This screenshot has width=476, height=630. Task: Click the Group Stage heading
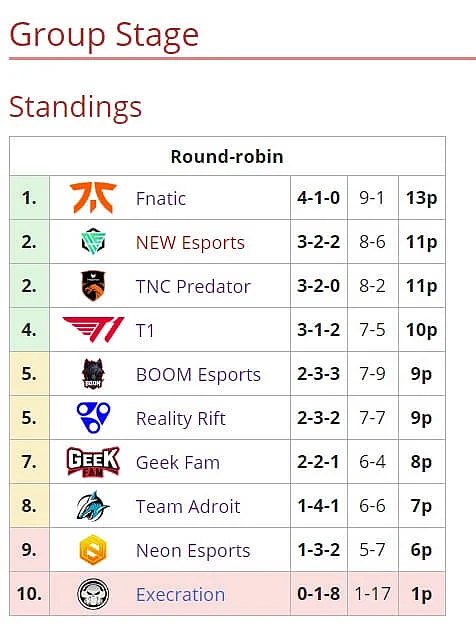coord(104,35)
